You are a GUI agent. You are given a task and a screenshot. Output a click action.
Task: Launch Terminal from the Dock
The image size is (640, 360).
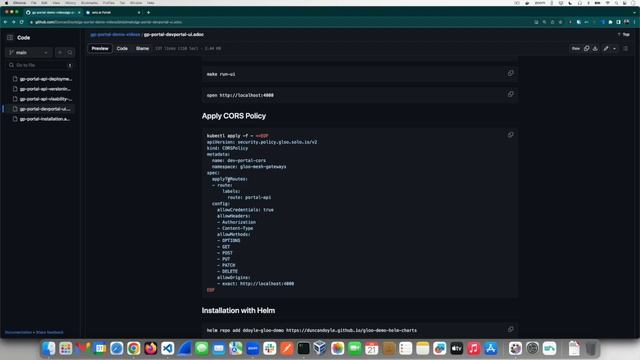coord(303,348)
